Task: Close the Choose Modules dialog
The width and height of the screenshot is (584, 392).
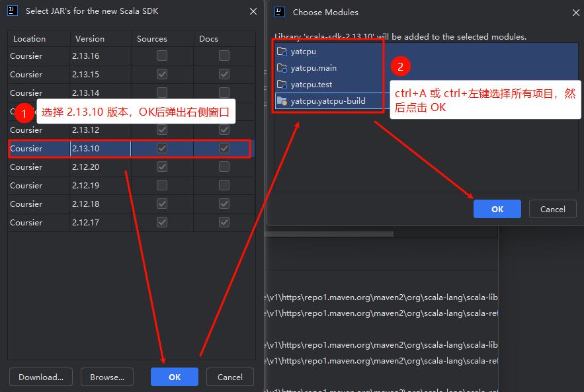Action: point(573,12)
